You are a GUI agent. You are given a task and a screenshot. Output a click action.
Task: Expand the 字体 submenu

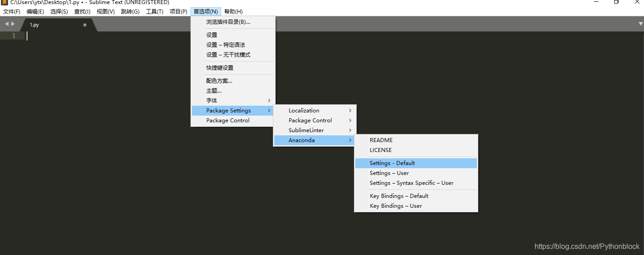[x=233, y=100]
